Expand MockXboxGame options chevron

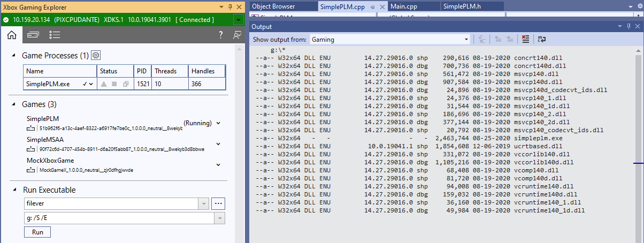tap(218, 164)
